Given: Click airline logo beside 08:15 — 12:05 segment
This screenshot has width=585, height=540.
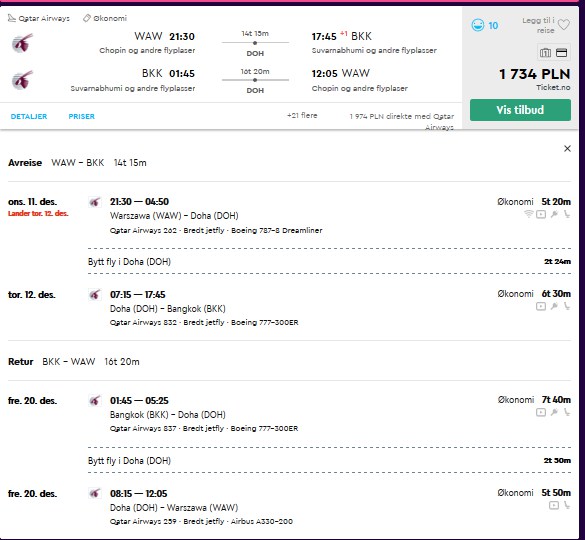Looking at the screenshot, I should pyautogui.click(x=95, y=493).
